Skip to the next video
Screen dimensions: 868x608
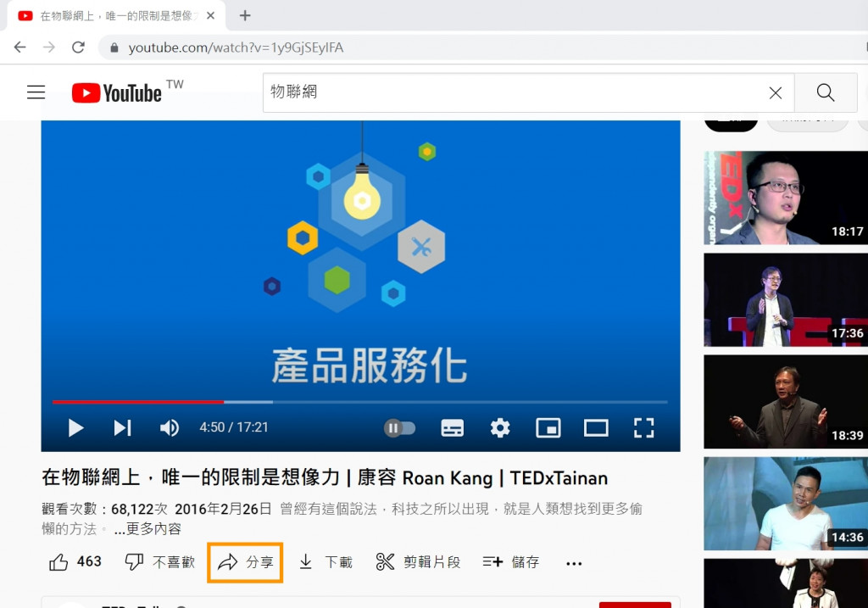(122, 428)
